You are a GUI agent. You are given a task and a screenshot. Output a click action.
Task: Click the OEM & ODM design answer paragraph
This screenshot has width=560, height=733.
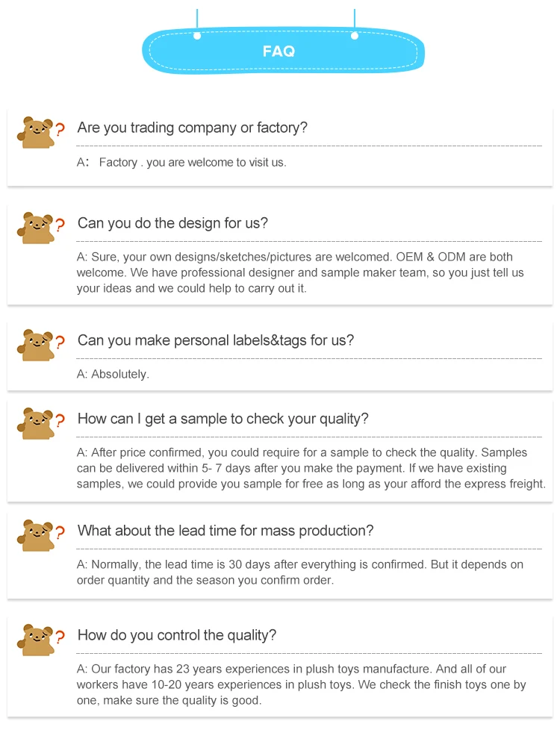(x=300, y=272)
